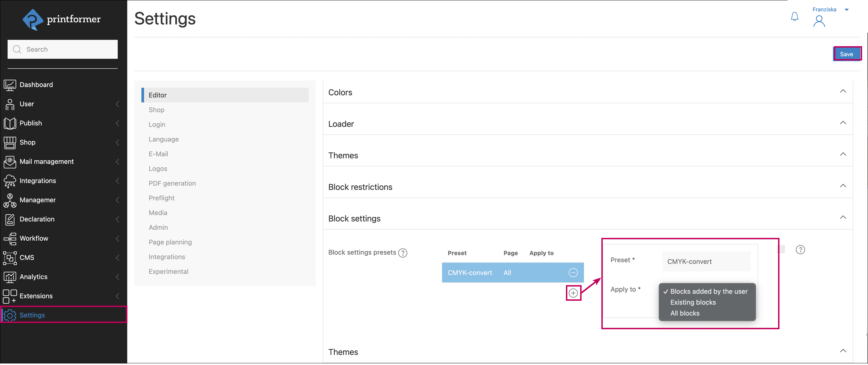This screenshot has width=868, height=365.
Task: Open the Franziska user profile icon
Action: (x=819, y=22)
